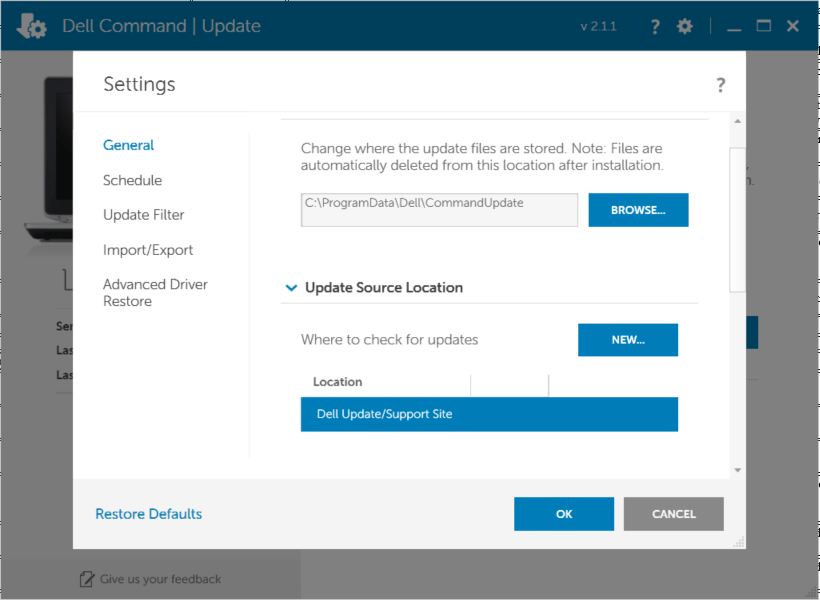Confirm settings with OK

(563, 513)
